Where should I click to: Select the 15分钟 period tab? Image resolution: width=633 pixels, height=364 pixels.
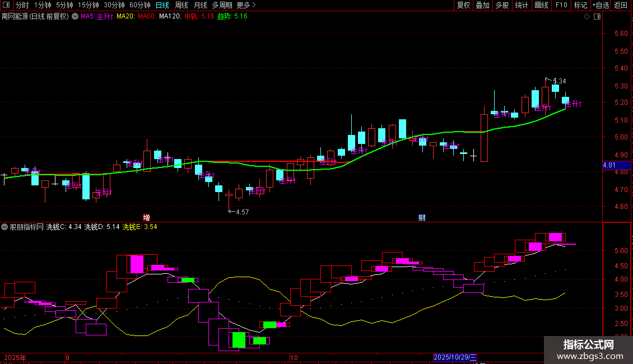pos(88,5)
